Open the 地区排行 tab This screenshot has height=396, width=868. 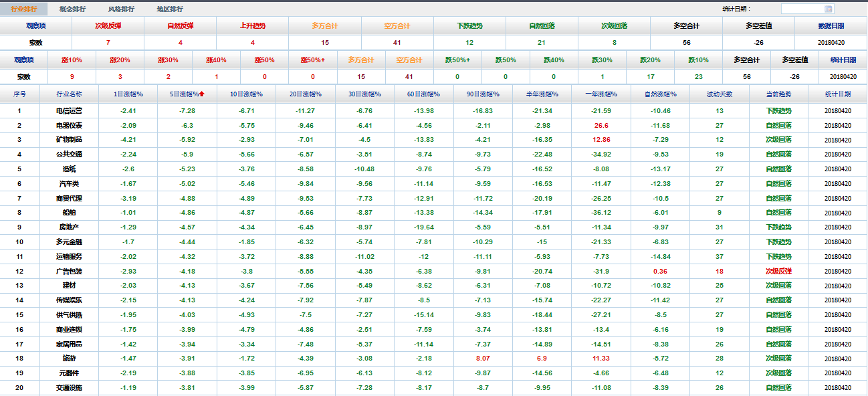(x=170, y=9)
